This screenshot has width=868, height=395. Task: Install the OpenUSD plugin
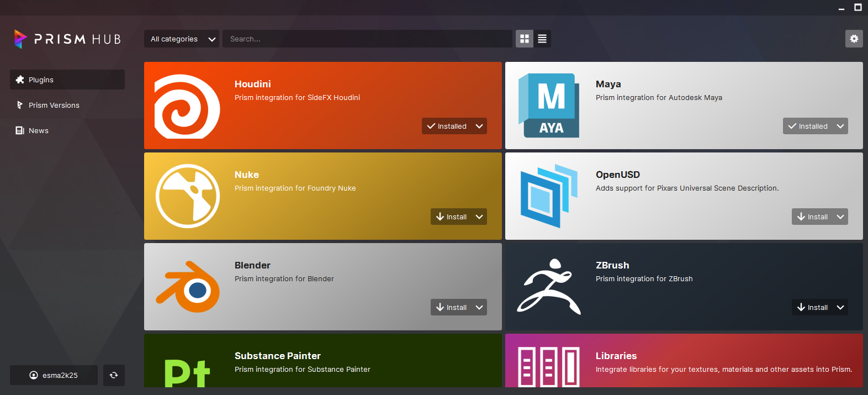pyautogui.click(x=812, y=217)
